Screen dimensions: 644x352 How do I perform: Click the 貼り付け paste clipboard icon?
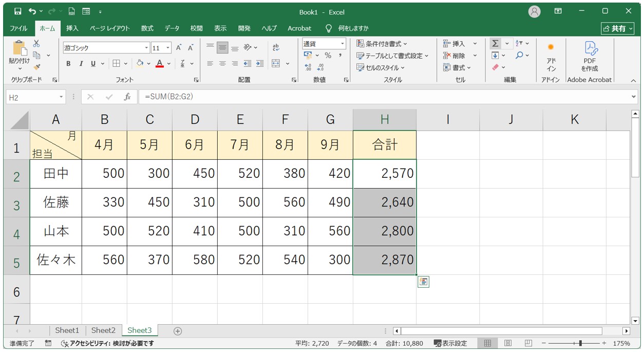tap(20, 48)
